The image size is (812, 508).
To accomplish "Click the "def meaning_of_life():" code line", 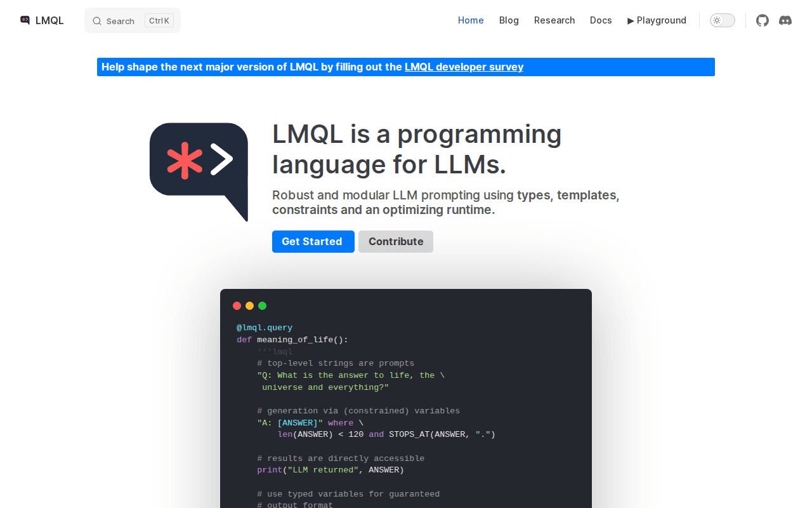I will (292, 340).
